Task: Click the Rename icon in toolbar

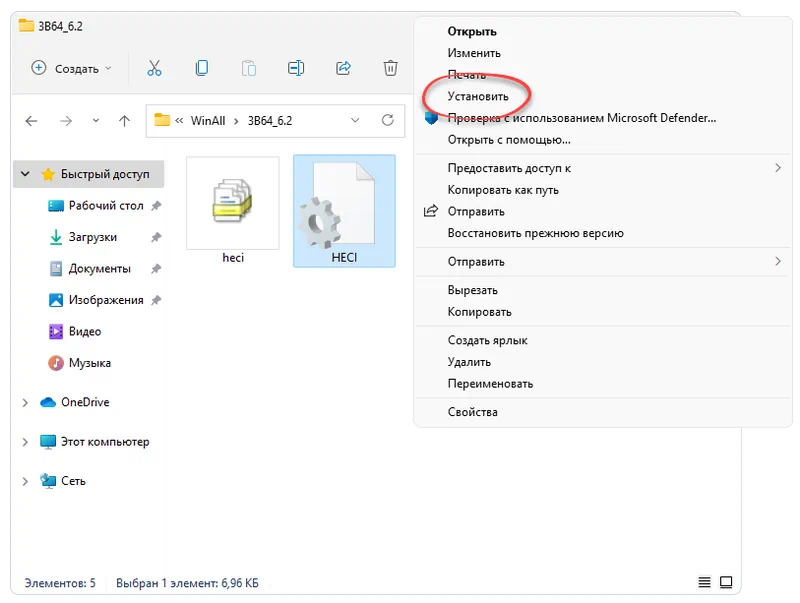Action: pyautogui.click(x=296, y=68)
